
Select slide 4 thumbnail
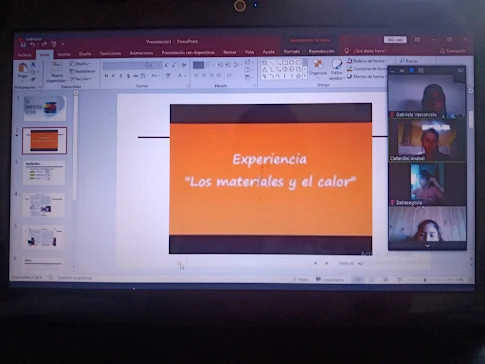click(43, 205)
